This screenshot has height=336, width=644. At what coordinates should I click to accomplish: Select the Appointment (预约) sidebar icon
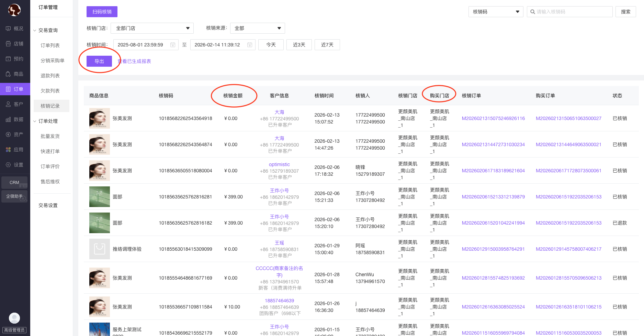(x=8, y=59)
